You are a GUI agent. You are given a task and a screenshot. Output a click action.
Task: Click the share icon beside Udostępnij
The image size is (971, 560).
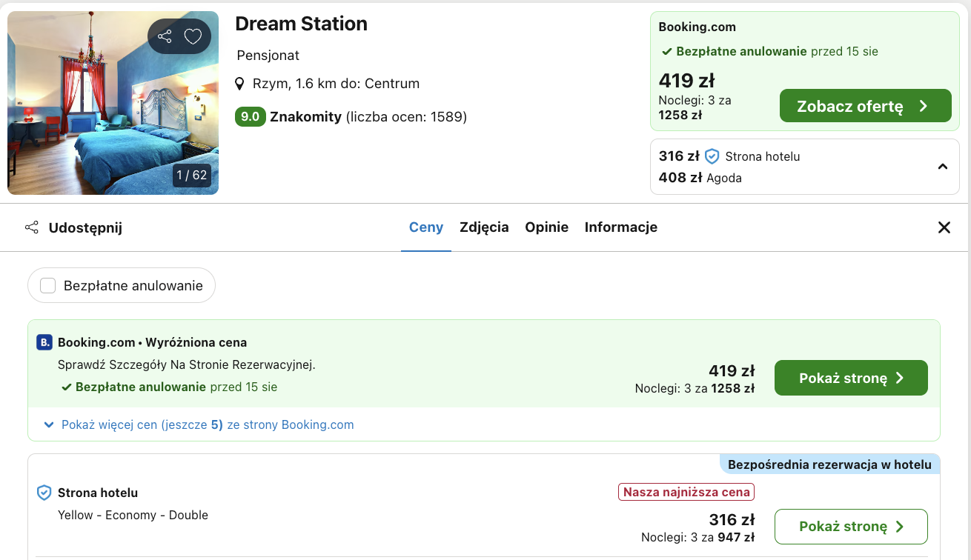[32, 227]
